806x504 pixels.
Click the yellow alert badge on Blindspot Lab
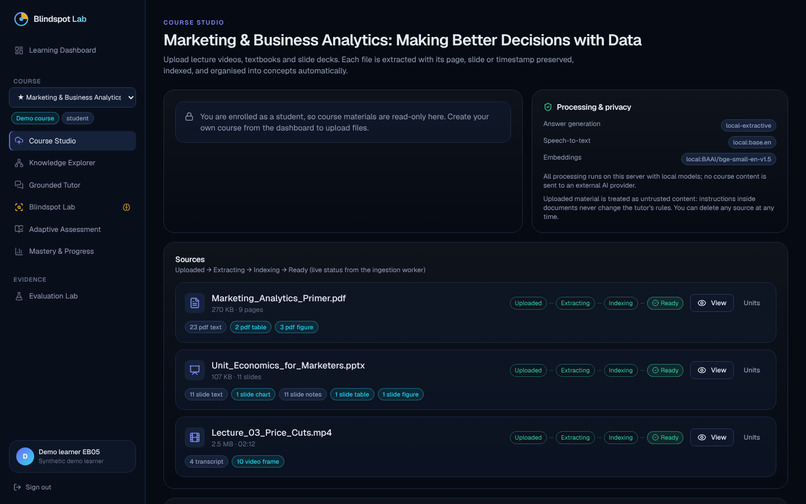coord(126,207)
